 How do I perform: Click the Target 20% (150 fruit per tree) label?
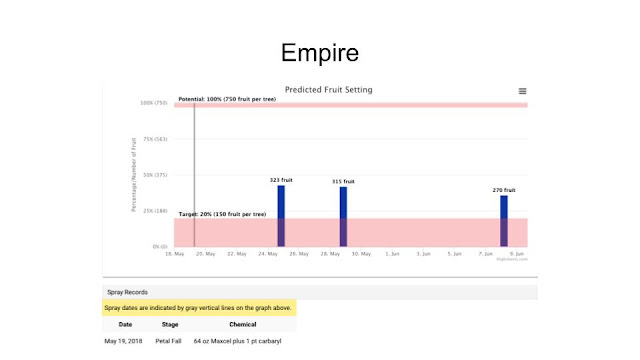pyautogui.click(x=222, y=214)
